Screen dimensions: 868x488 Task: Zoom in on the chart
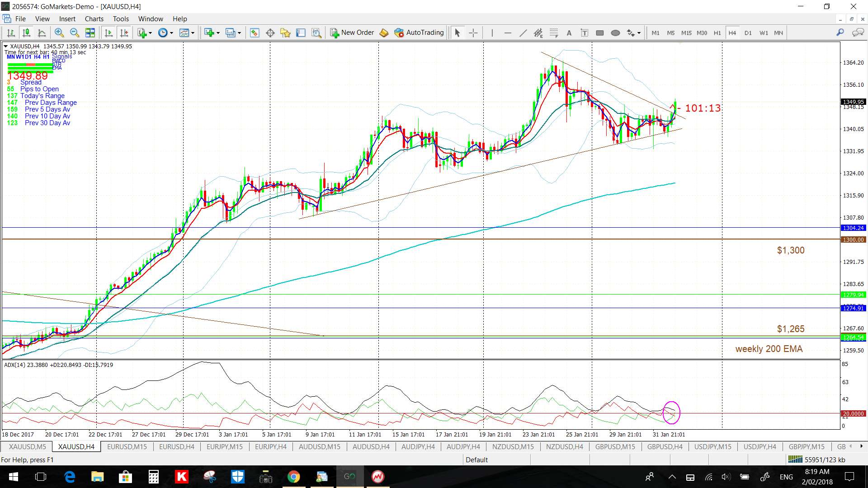point(59,33)
